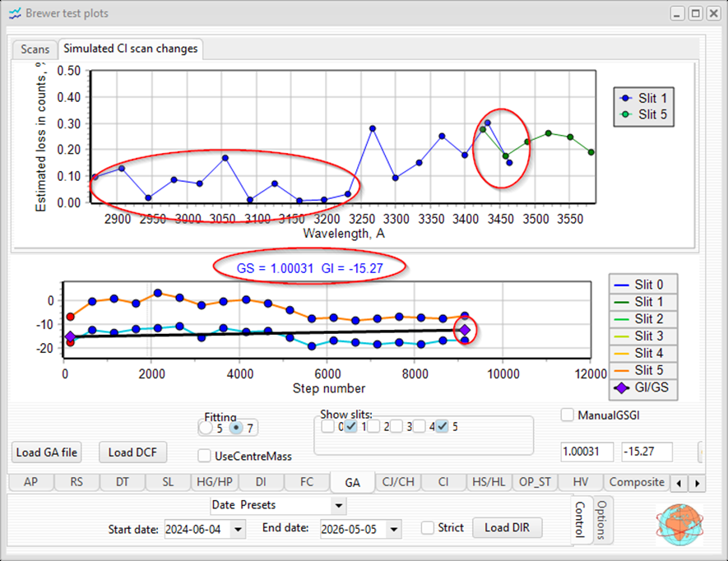Image resolution: width=728 pixels, height=561 pixels.
Task: Minimize the Brewer test plots window
Action: (677, 13)
